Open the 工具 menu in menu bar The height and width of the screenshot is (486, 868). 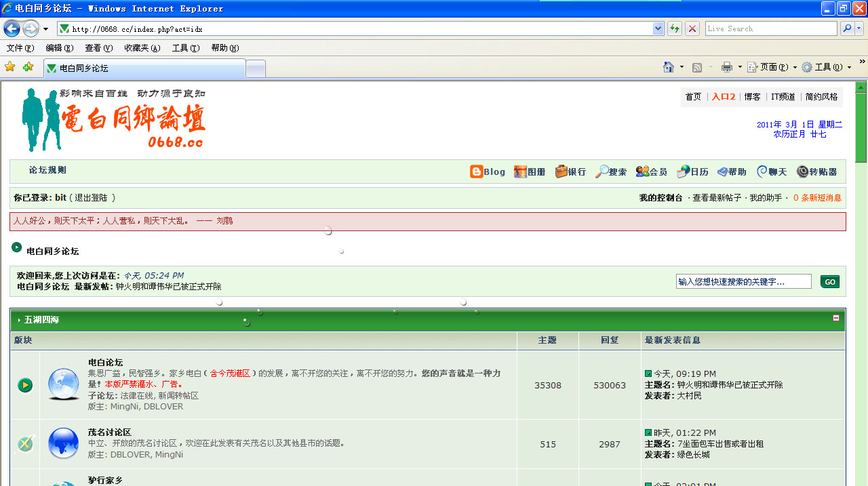pos(185,48)
